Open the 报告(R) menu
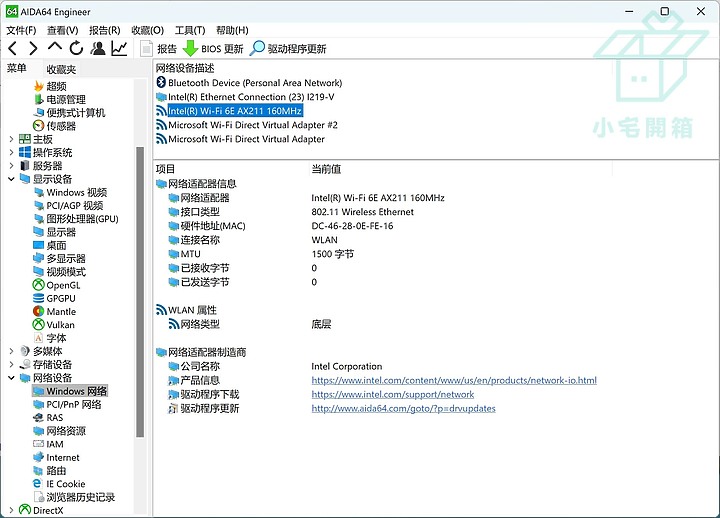Viewport: 720px width, 518px height. tap(105, 30)
